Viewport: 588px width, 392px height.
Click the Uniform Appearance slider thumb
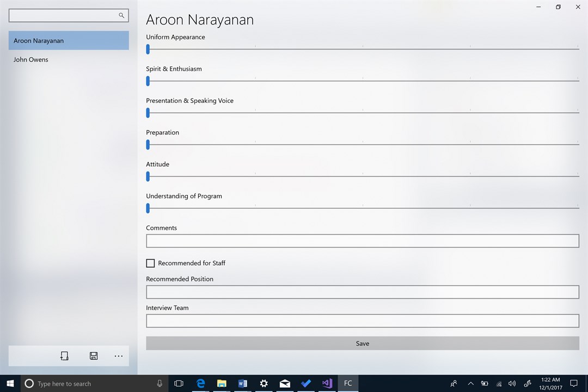(x=148, y=49)
